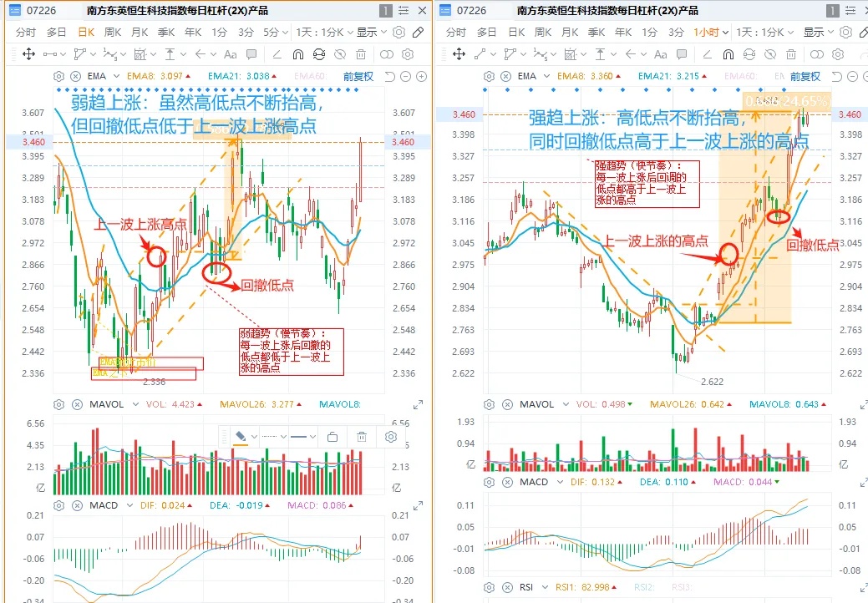
Task: Click trash icon in floating drawing toolbar
Action: click(362, 437)
